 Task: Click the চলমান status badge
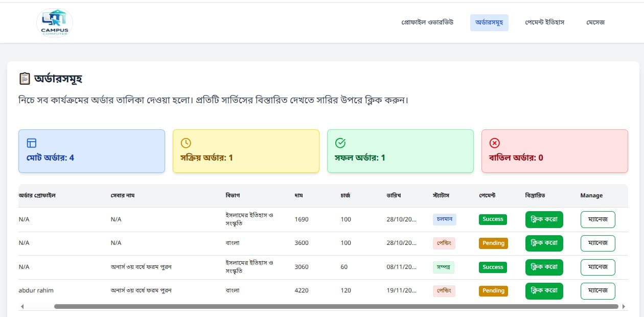pos(444,219)
